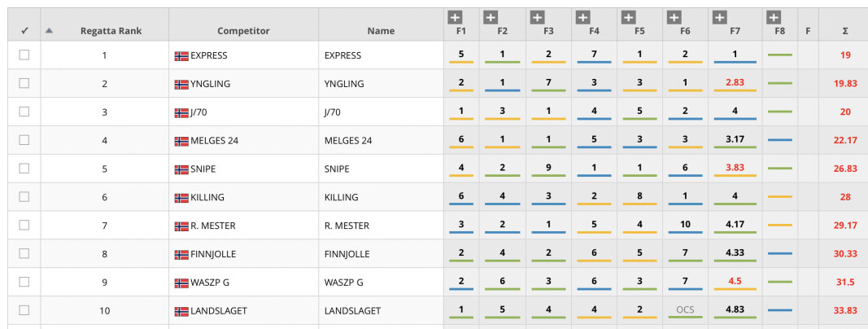
Task: Select the total 22.17 for MELGES 24
Action: click(845, 141)
